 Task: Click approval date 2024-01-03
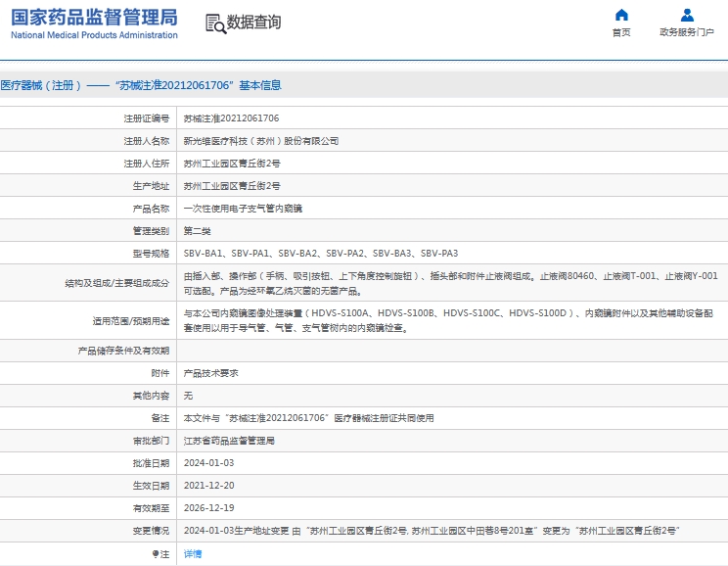click(x=209, y=463)
